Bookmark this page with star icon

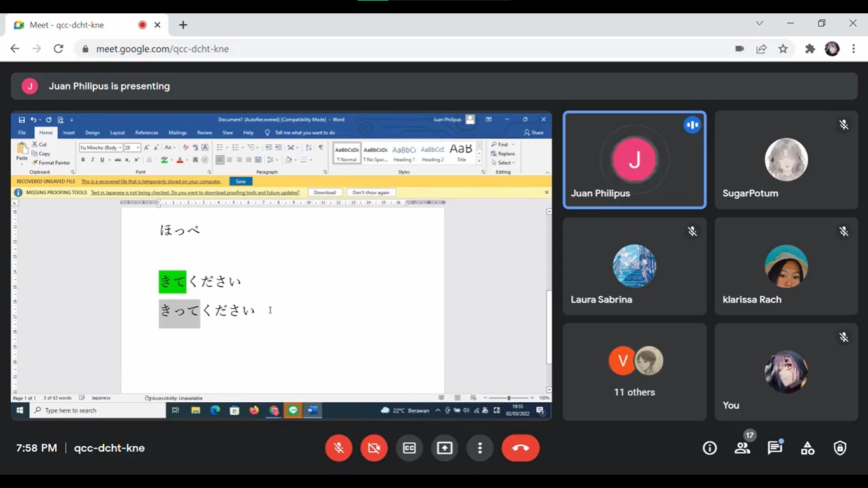tap(783, 49)
